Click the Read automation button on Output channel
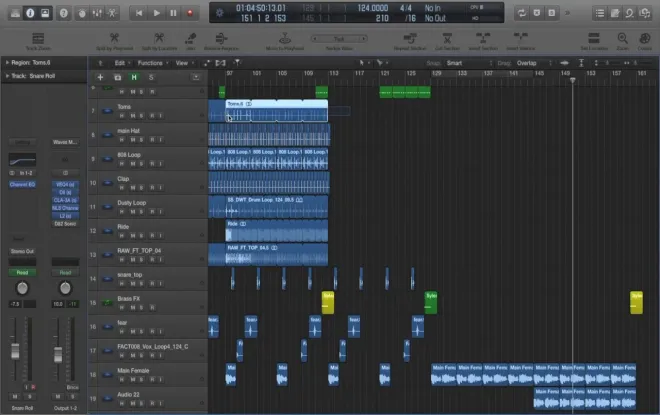Screen dimensions: 660x415 pyautogui.click(x=64, y=271)
